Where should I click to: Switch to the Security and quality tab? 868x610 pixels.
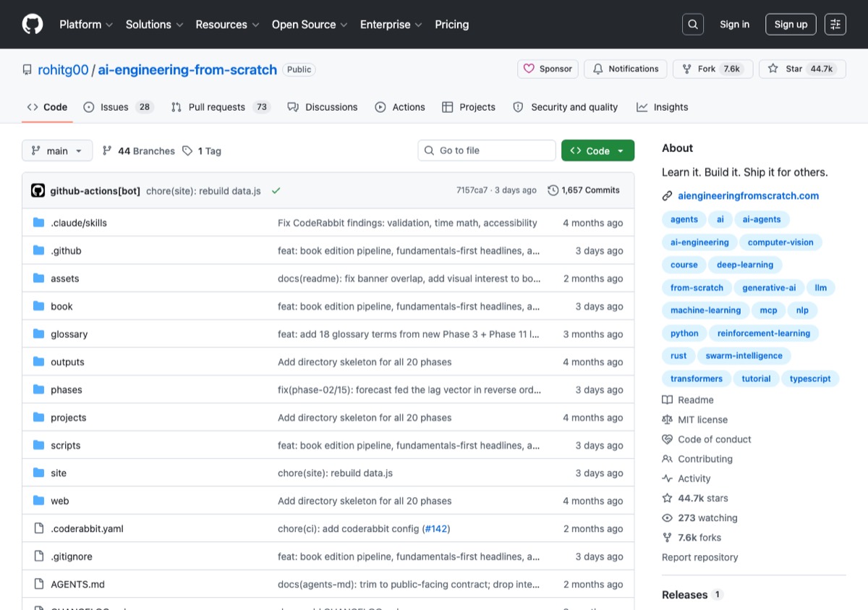(566, 107)
